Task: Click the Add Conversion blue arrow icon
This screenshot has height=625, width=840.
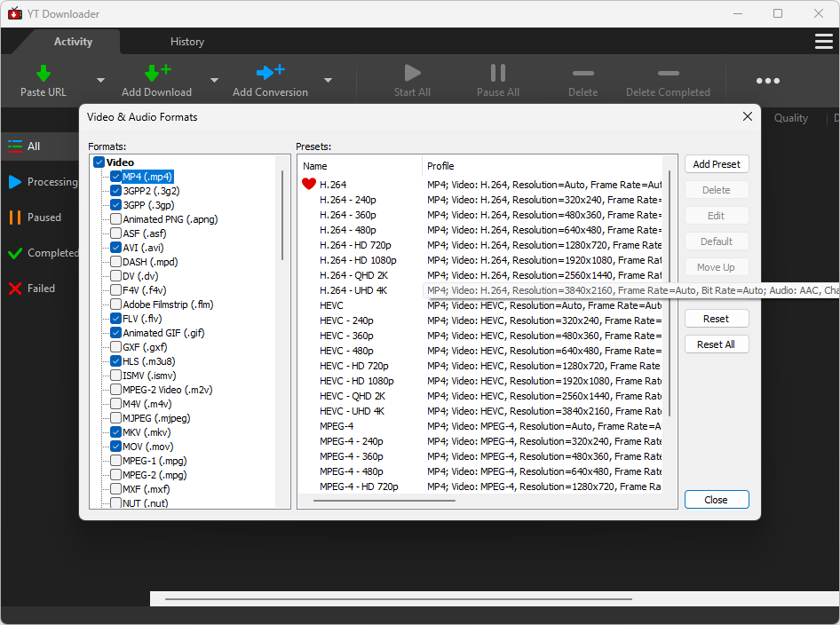Action: click(x=270, y=72)
